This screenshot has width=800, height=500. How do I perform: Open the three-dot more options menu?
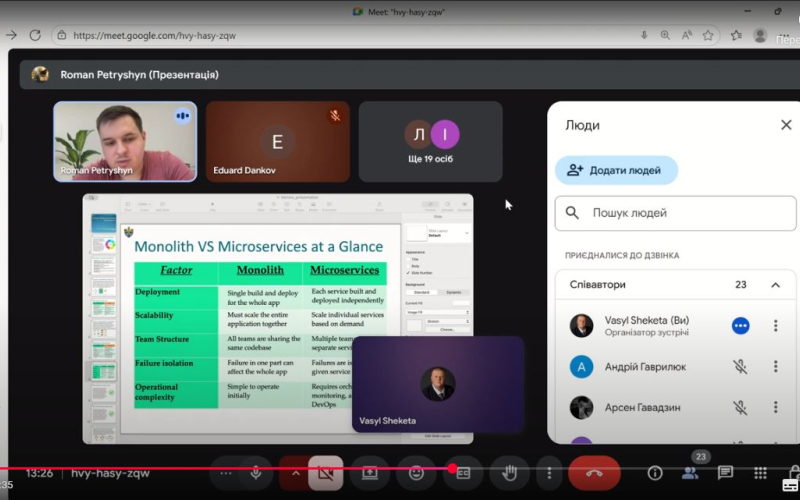(548, 473)
